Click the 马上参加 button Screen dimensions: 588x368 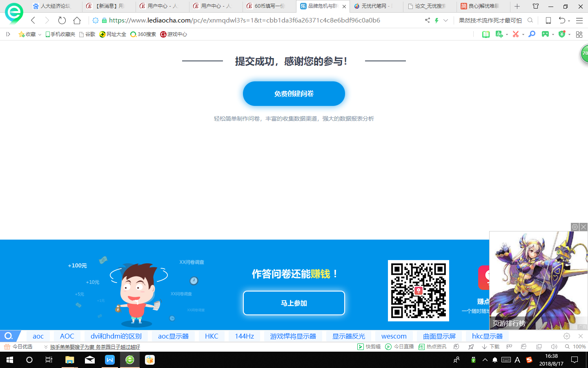[x=294, y=303]
